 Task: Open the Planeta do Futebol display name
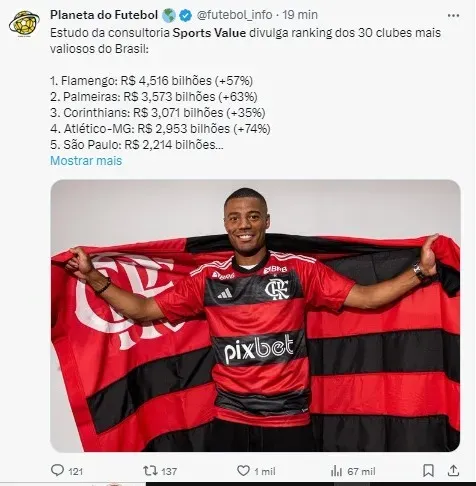[104, 15]
